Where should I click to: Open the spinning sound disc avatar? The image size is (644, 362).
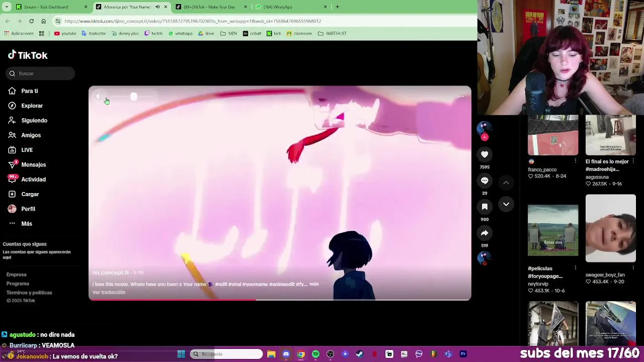(x=484, y=258)
